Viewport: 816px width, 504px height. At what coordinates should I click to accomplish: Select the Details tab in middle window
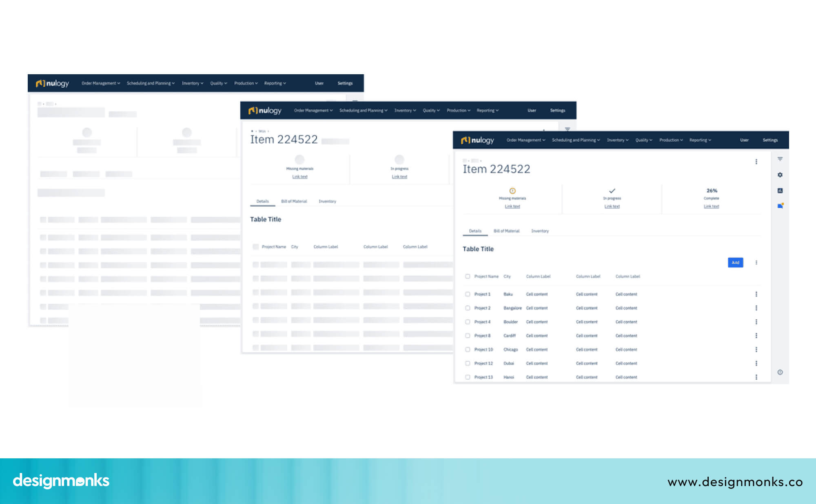point(262,201)
